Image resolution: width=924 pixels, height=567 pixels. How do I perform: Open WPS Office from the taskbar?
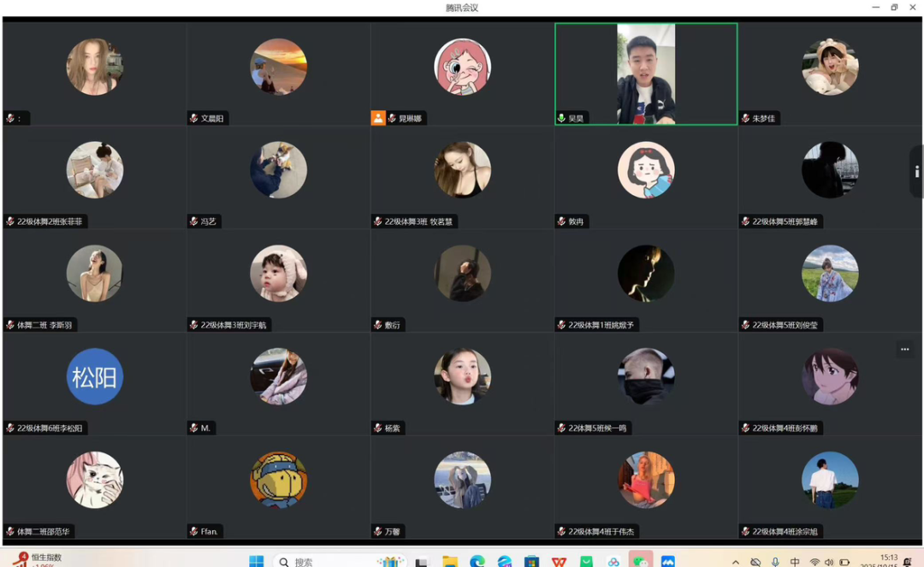[559, 562]
